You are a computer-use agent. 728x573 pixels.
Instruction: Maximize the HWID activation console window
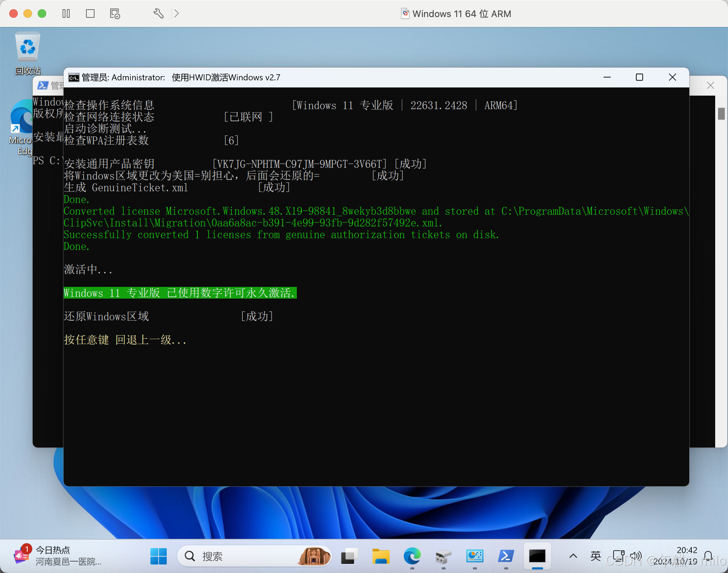639,77
